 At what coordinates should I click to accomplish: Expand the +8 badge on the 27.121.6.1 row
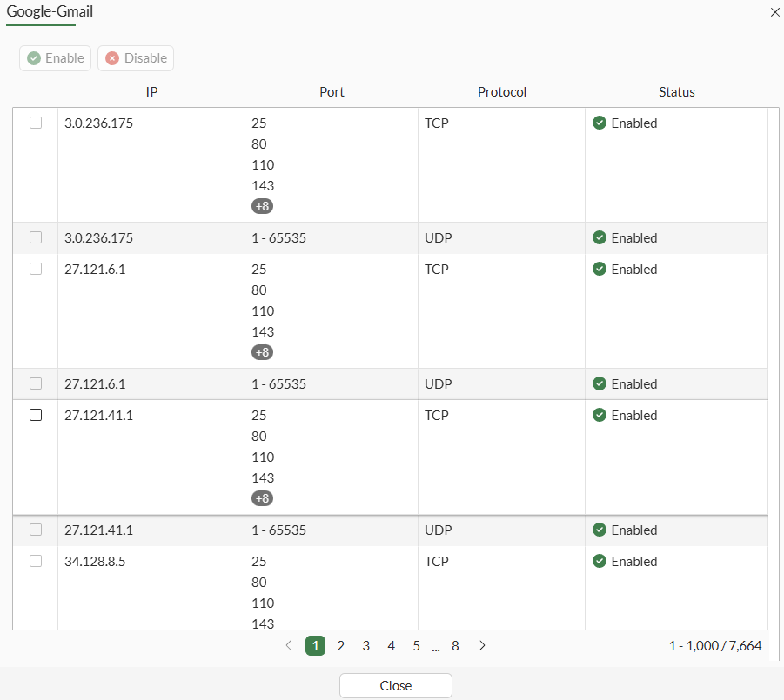(x=262, y=352)
